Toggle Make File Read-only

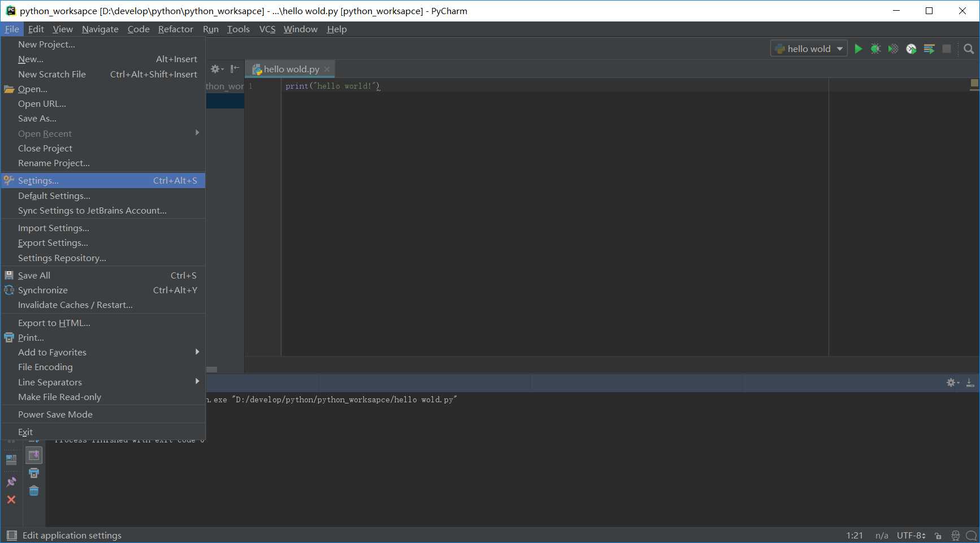(x=103, y=397)
